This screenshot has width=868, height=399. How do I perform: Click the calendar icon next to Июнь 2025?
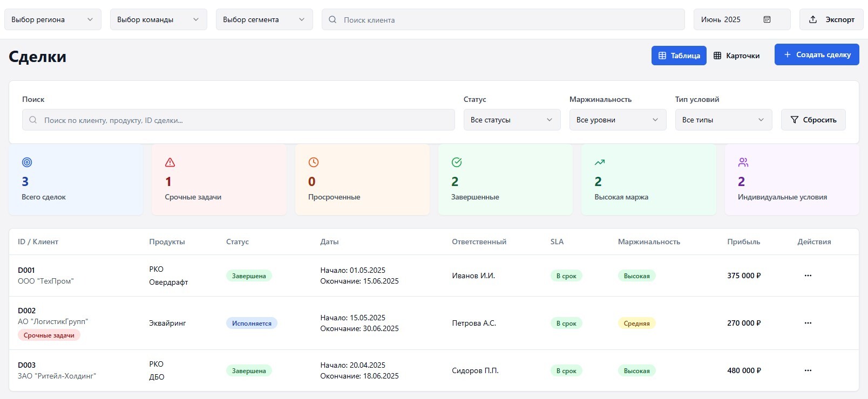[767, 19]
